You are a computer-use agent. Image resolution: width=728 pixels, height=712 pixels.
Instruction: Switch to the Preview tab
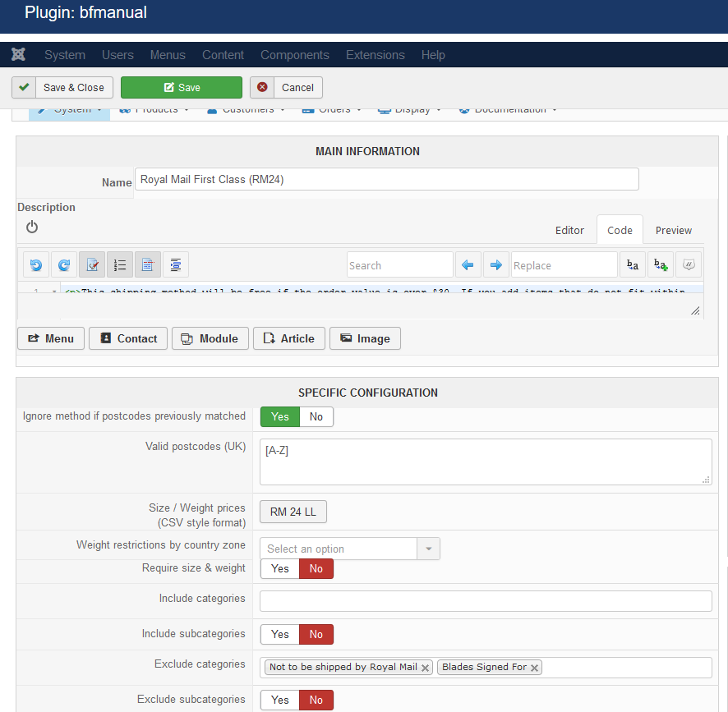pos(674,230)
